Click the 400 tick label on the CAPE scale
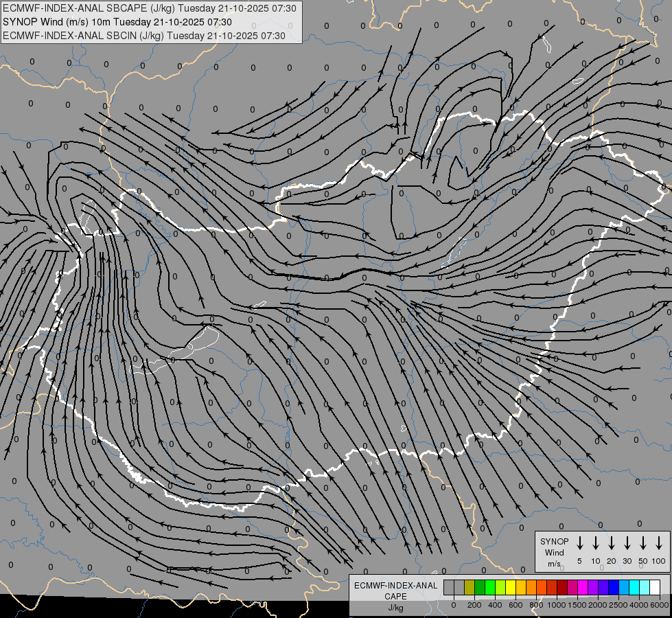The height and width of the screenshot is (618, 672). click(x=495, y=605)
